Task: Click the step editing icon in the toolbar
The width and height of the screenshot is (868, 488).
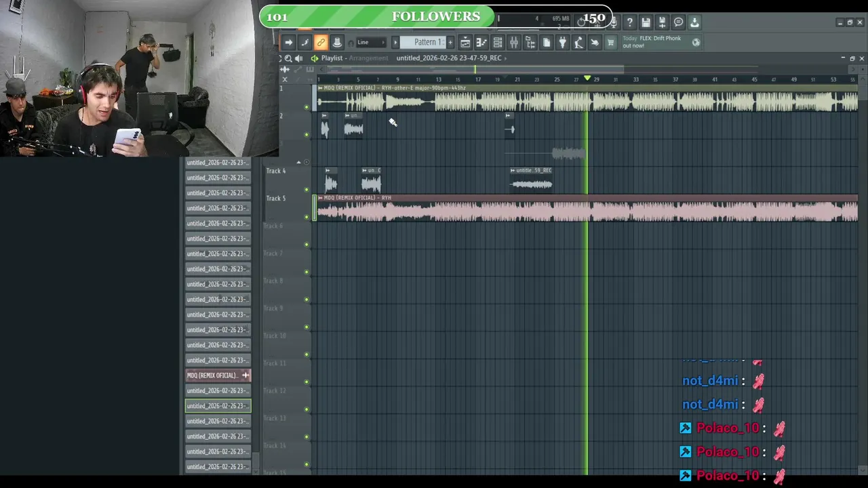Action: pos(304,42)
